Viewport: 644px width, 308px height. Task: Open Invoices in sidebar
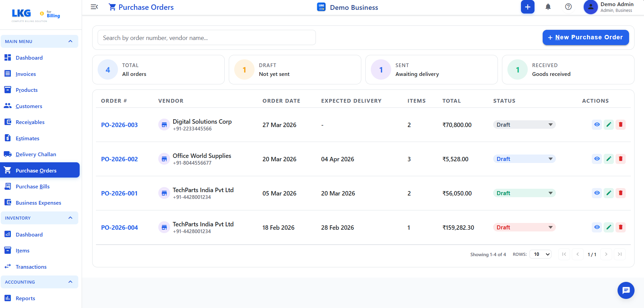pos(39,74)
